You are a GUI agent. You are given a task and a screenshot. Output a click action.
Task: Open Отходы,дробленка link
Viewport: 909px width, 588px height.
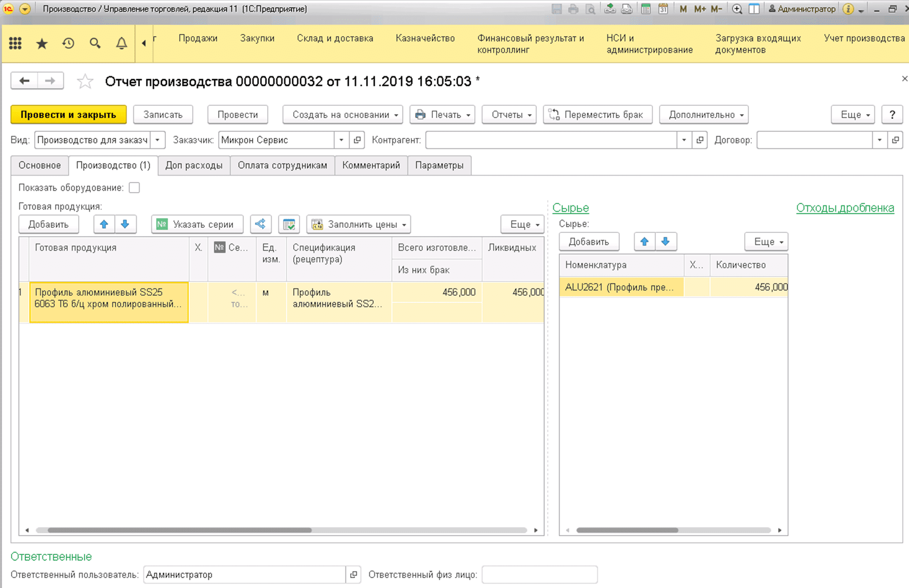coord(845,208)
